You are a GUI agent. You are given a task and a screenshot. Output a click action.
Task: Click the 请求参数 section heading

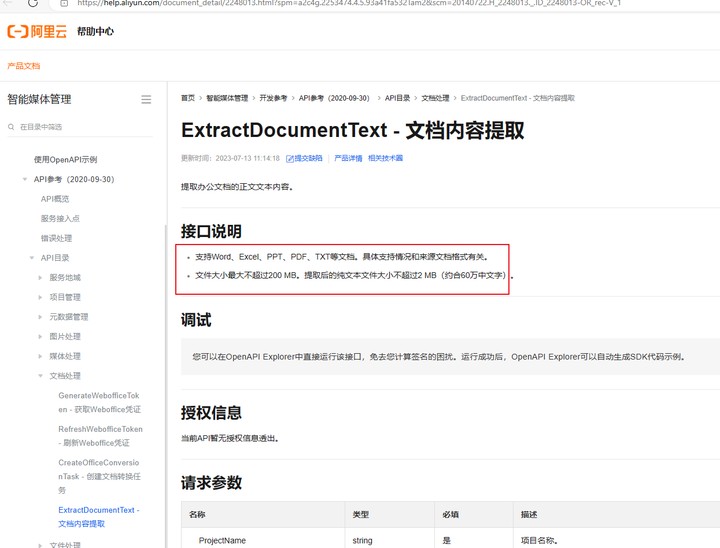pyautogui.click(x=211, y=482)
